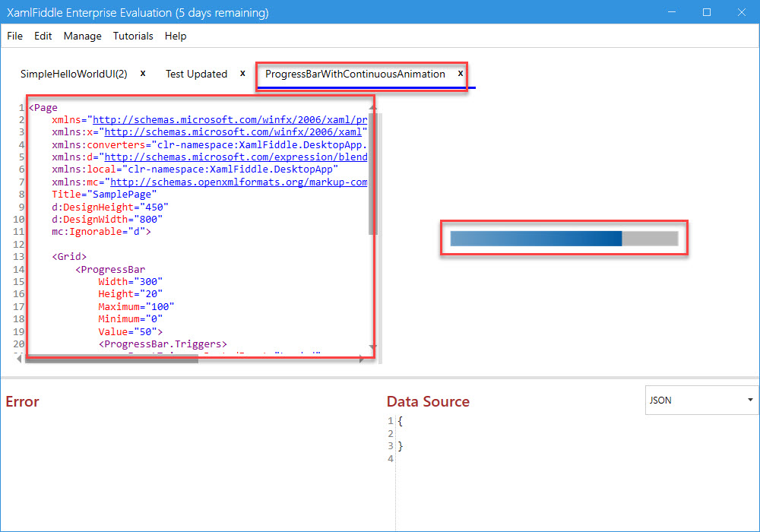Close the XamlFiddle window

(742, 12)
